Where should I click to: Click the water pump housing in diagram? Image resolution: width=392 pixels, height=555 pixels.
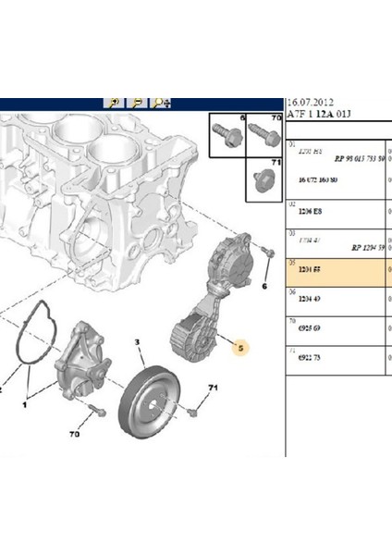tap(83, 359)
